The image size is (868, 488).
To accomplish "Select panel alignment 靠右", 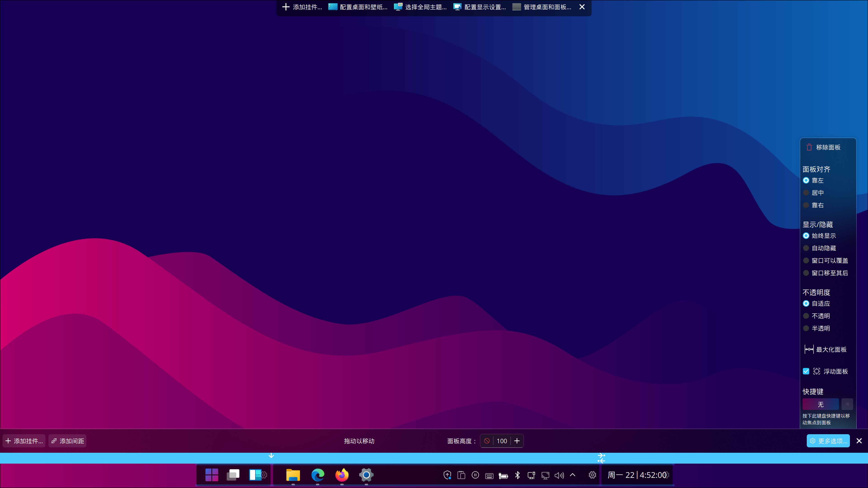I will click(813, 205).
